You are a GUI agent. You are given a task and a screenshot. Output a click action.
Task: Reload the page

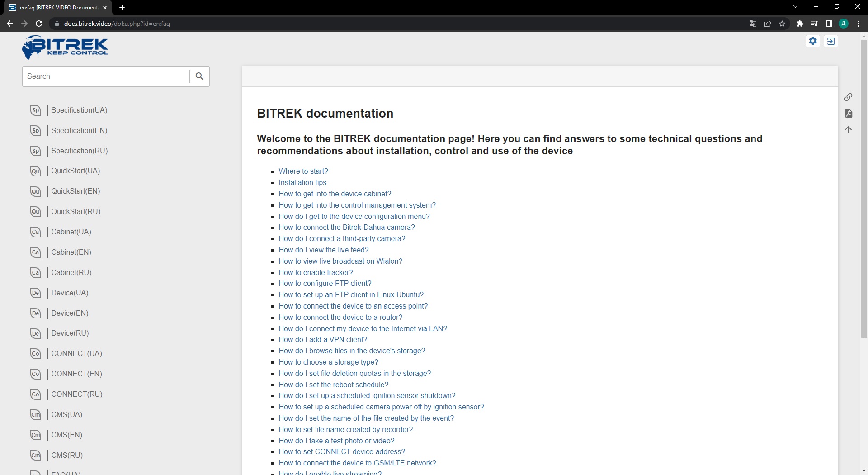coord(39,24)
